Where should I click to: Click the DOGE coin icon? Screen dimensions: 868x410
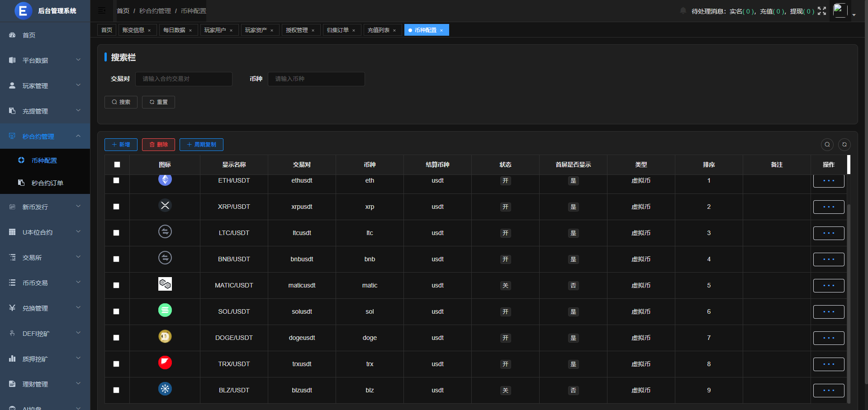pyautogui.click(x=165, y=337)
